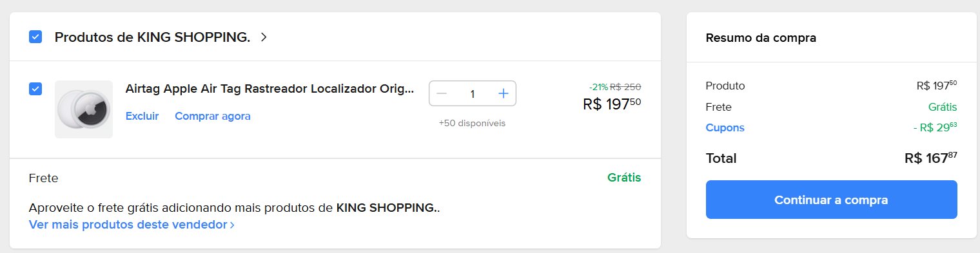980x253 pixels.
Task: Decrease Airtag quantity with minus icon
Action: point(442,94)
